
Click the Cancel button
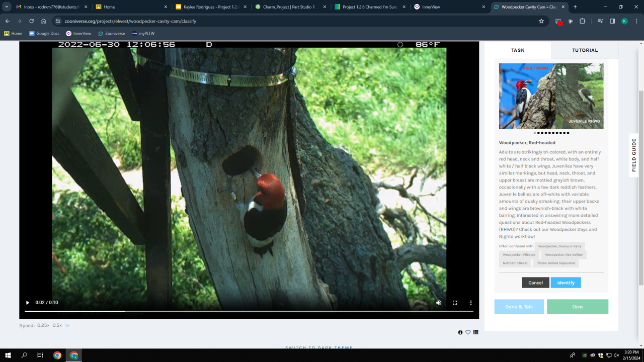point(535,283)
